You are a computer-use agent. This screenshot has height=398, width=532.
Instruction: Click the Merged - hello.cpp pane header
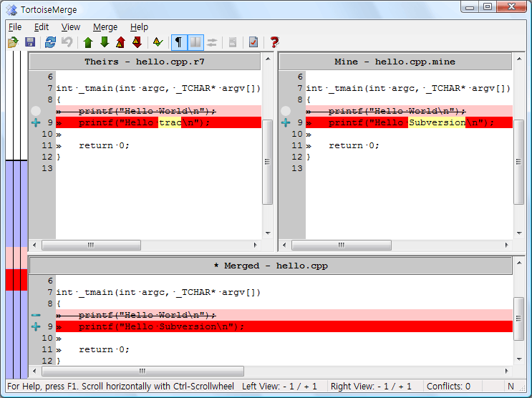point(271,266)
